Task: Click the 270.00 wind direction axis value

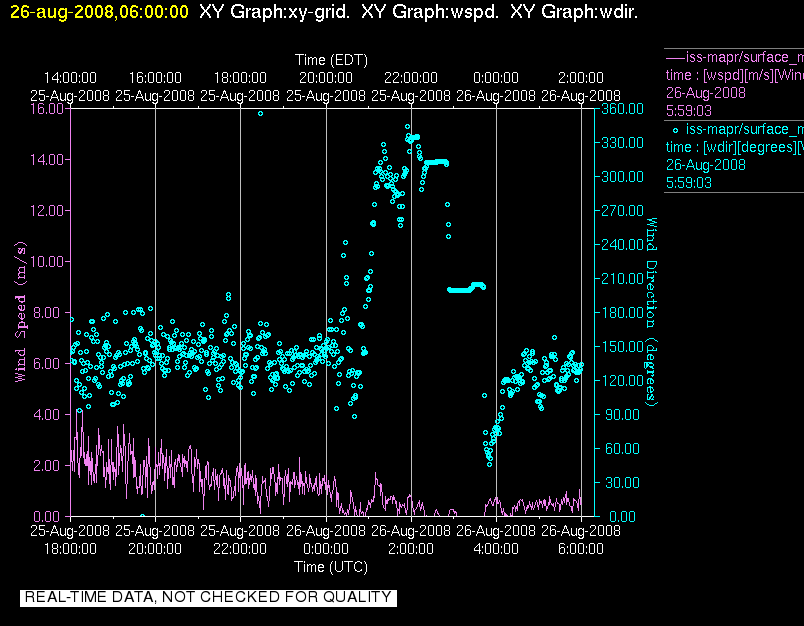Action: [622, 211]
